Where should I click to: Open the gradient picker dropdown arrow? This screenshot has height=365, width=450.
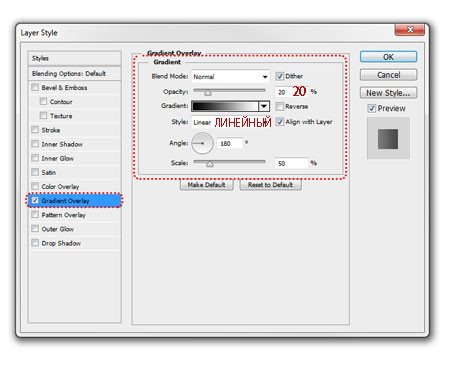264,106
